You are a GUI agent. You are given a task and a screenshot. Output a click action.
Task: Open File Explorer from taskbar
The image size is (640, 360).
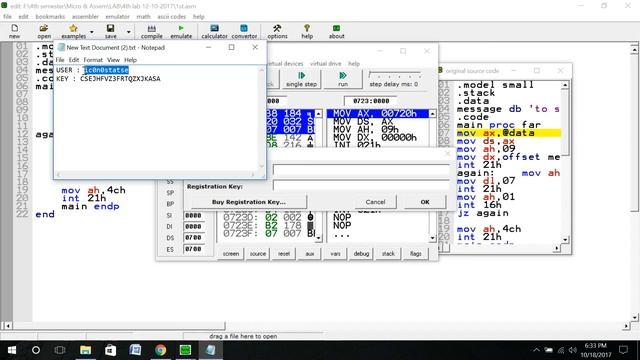[85, 350]
